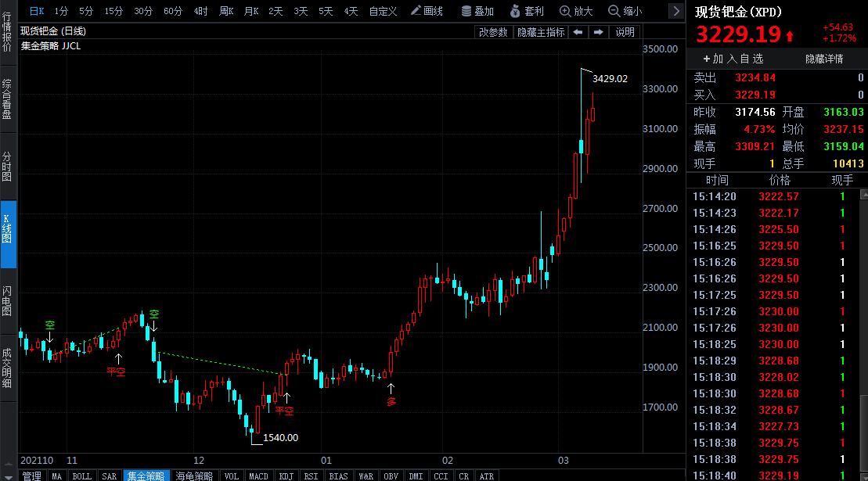Select the K线图 candlestick sidebar tab
The width and height of the screenshot is (868, 481).
tap(7, 234)
